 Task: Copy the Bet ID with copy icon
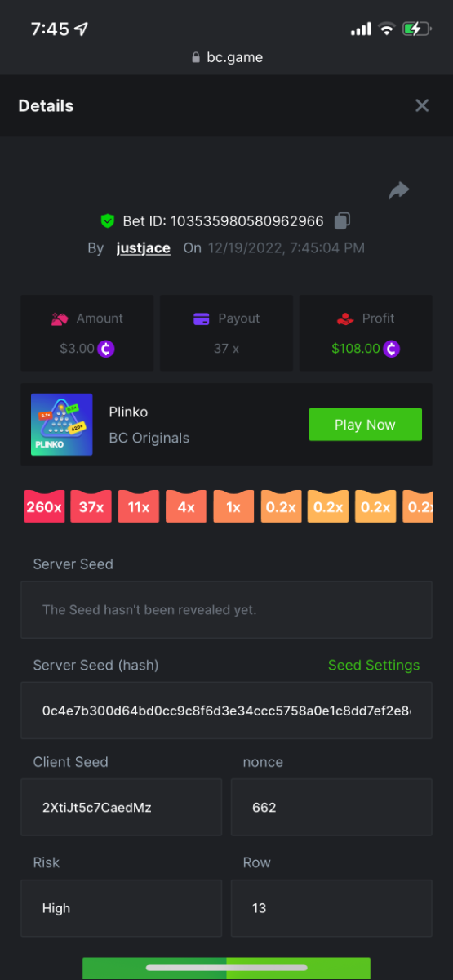click(x=343, y=220)
